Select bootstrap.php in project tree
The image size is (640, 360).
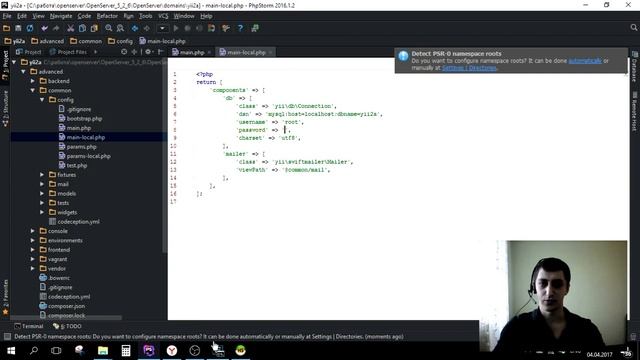pyautogui.click(x=84, y=118)
